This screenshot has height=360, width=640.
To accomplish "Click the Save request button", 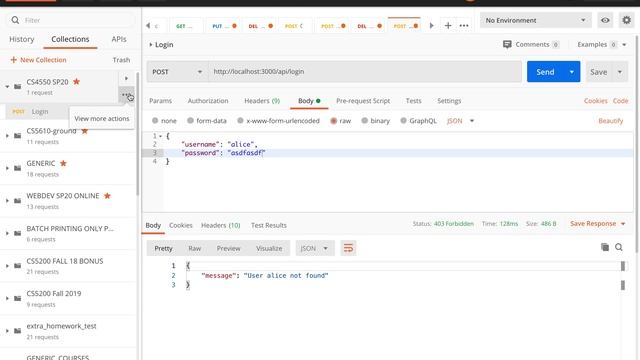I will [599, 72].
